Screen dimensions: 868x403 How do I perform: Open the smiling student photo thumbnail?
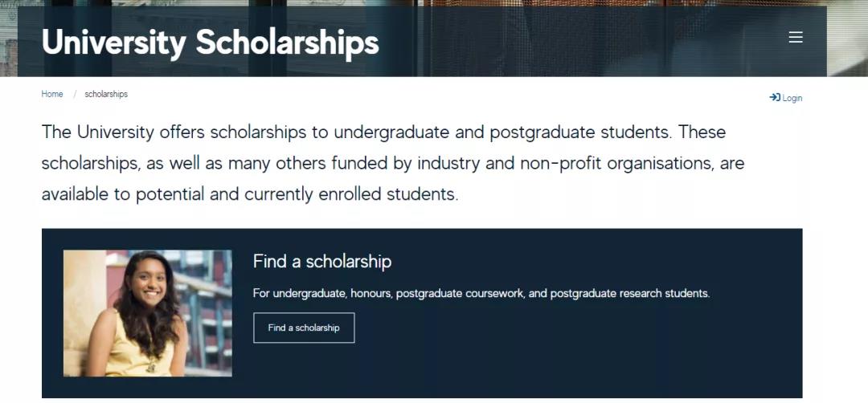[148, 313]
